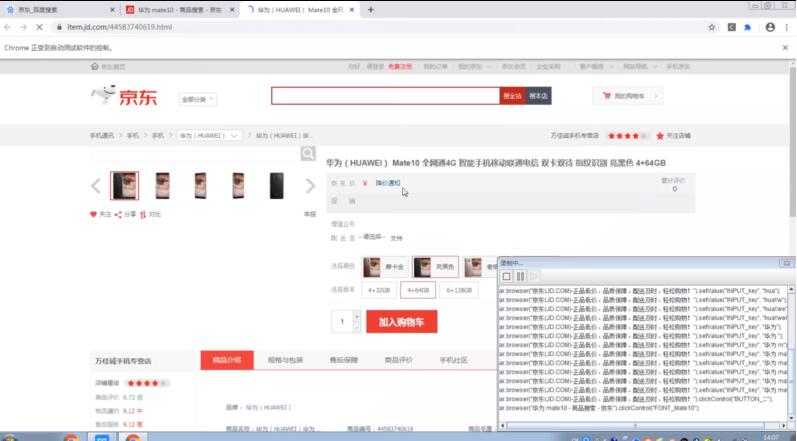Screen dimensions: 797x441
Task: Show previous product thumbnails with left arrow
Action: [x=96, y=186]
